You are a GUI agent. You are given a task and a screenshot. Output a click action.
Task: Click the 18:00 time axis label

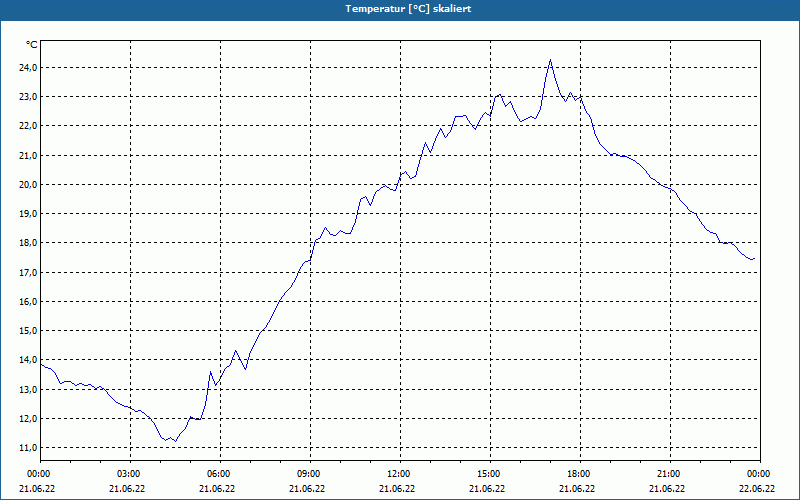tap(578, 474)
